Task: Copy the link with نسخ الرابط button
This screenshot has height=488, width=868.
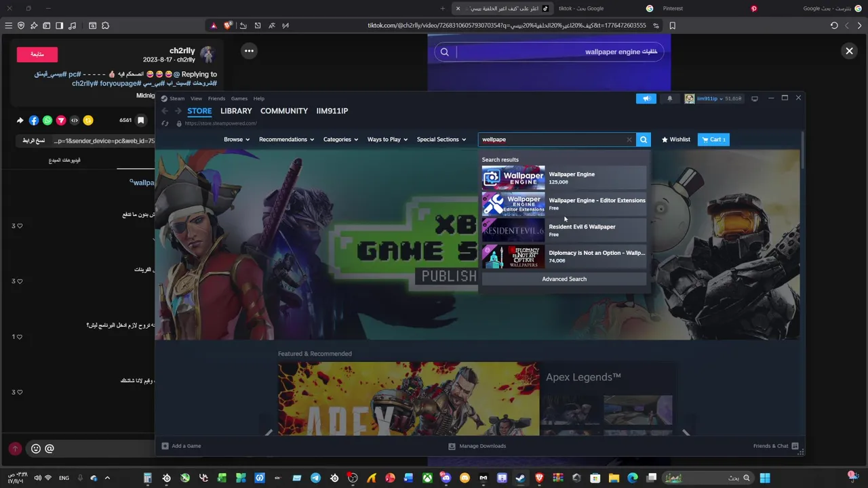Action: tap(33, 141)
